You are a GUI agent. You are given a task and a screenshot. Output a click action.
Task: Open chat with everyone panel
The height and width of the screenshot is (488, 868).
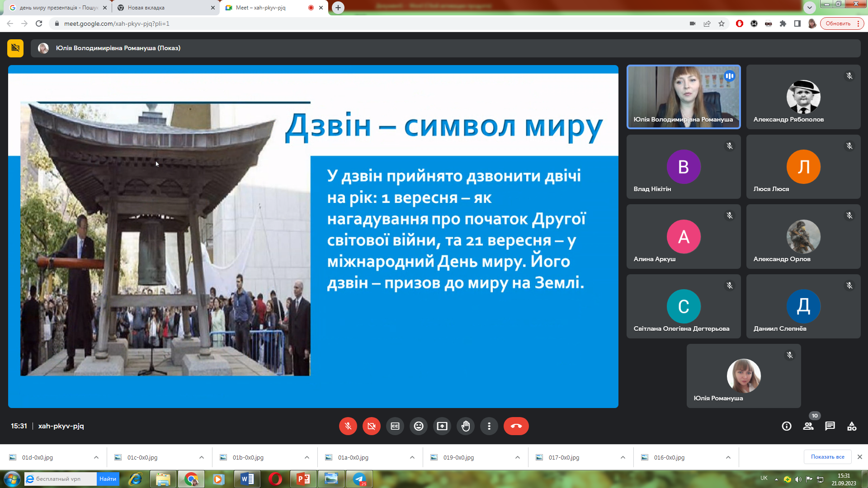click(830, 426)
